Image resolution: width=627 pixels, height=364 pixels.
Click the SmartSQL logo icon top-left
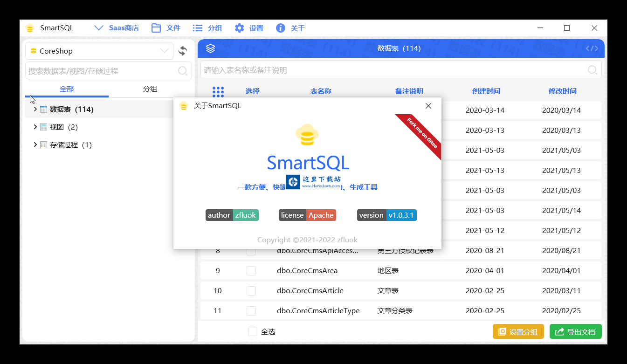(x=30, y=27)
